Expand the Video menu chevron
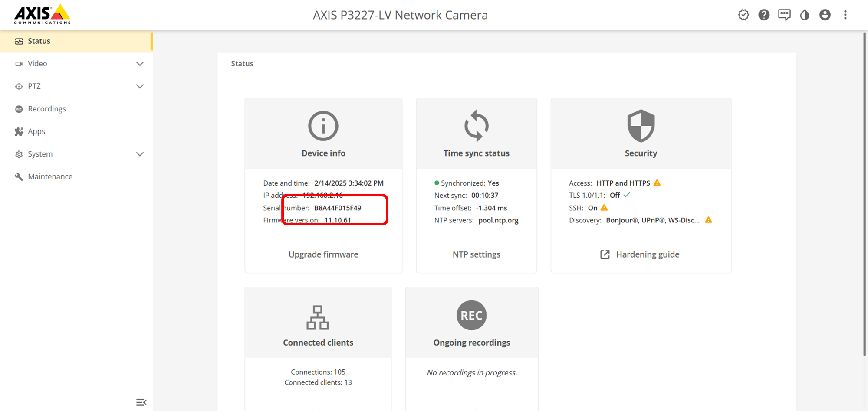 coord(140,64)
